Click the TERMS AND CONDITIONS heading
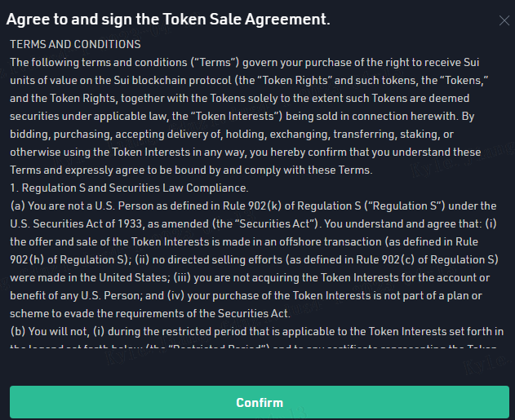Image resolution: width=515 pixels, height=420 pixels. pyautogui.click(x=75, y=44)
